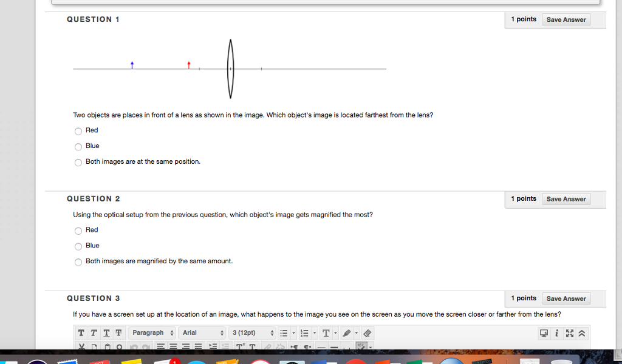Select Blue for Question 1
The width and height of the screenshot is (622, 364).
[x=78, y=147]
